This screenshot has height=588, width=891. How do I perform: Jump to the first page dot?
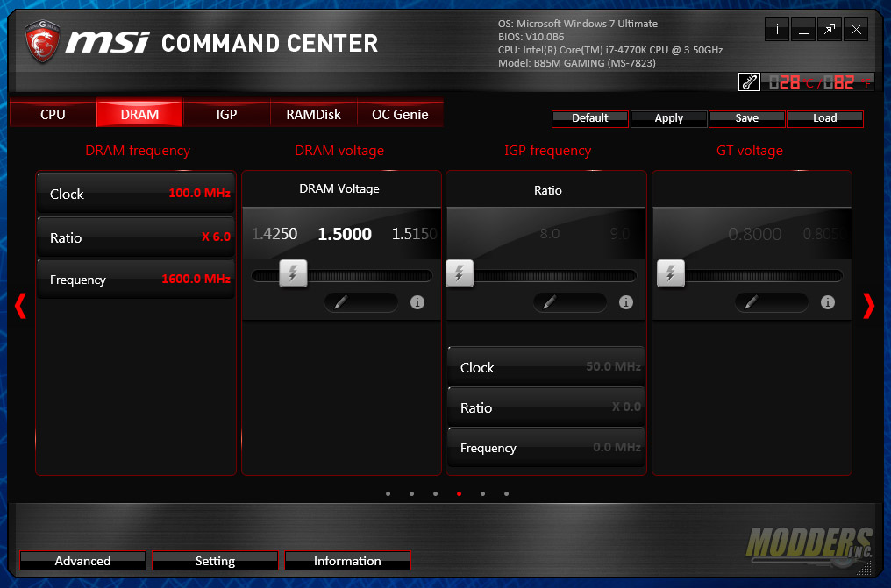coord(388,493)
